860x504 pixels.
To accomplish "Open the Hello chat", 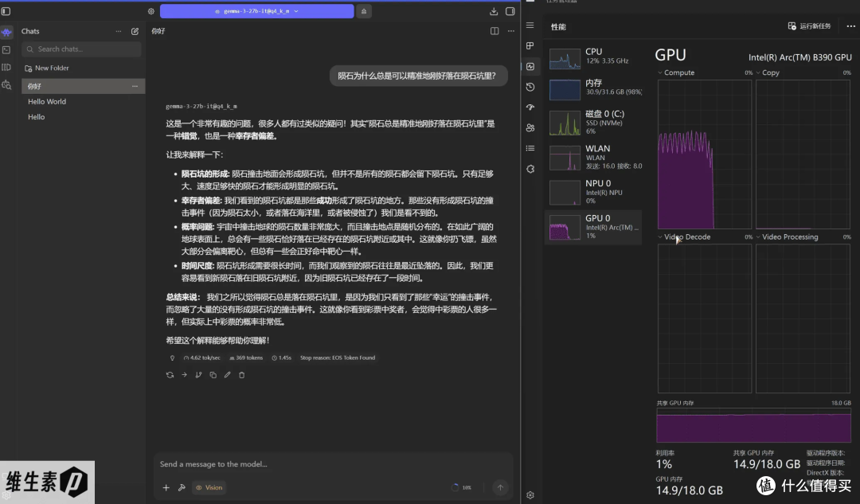I will pos(37,117).
